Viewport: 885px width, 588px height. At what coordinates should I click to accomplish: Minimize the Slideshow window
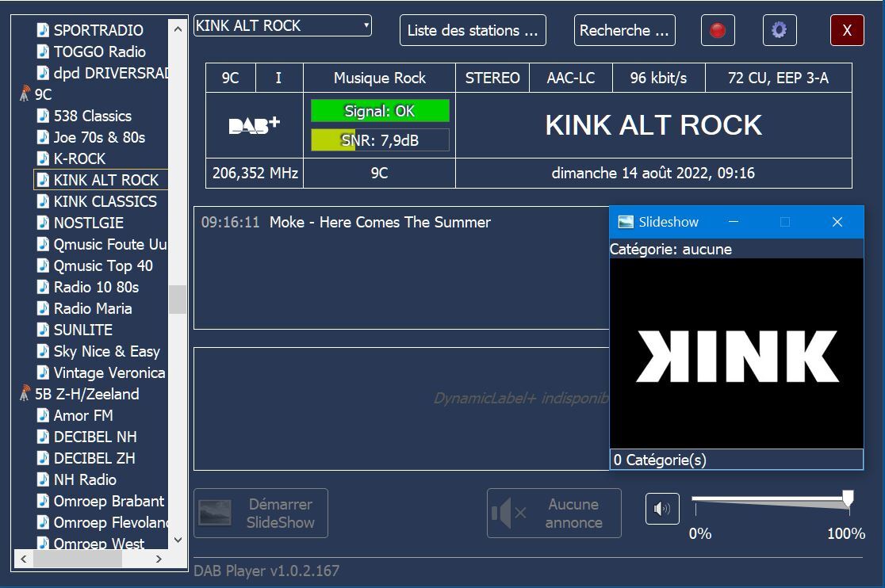[x=734, y=222]
